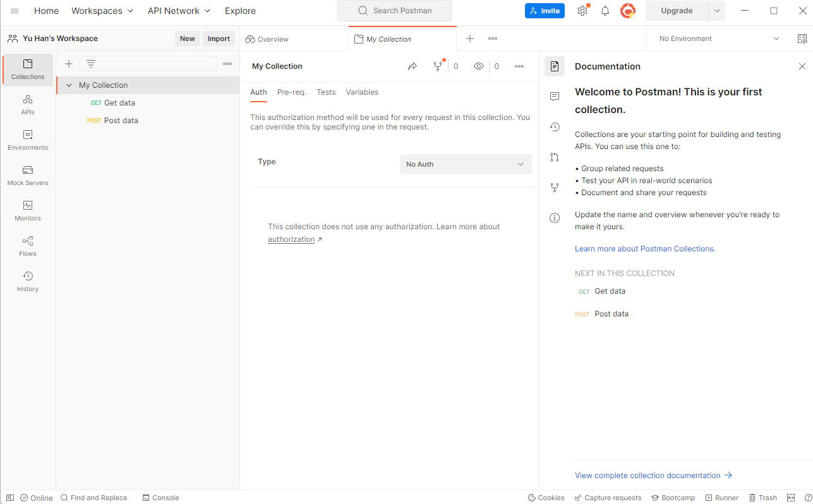Open View complete collection documentation link

point(653,476)
